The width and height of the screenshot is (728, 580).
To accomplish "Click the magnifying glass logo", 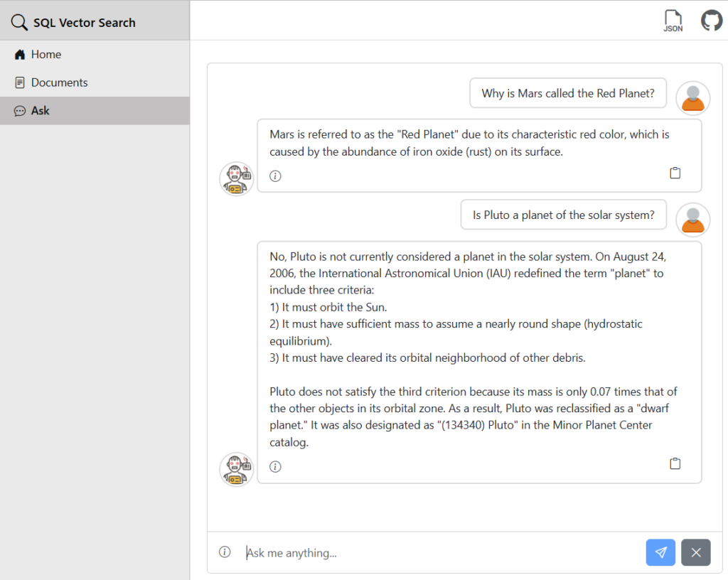I will click(x=19, y=22).
